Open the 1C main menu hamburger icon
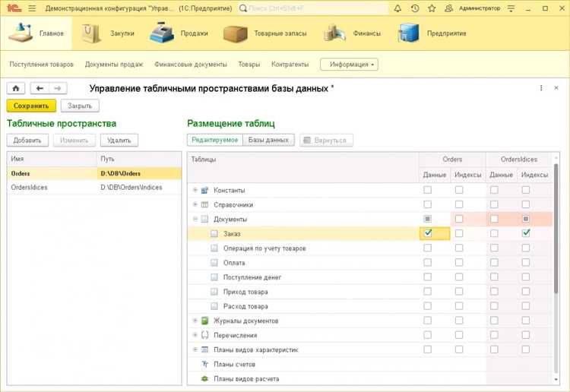This screenshot has height=392, width=570. [x=33, y=8]
